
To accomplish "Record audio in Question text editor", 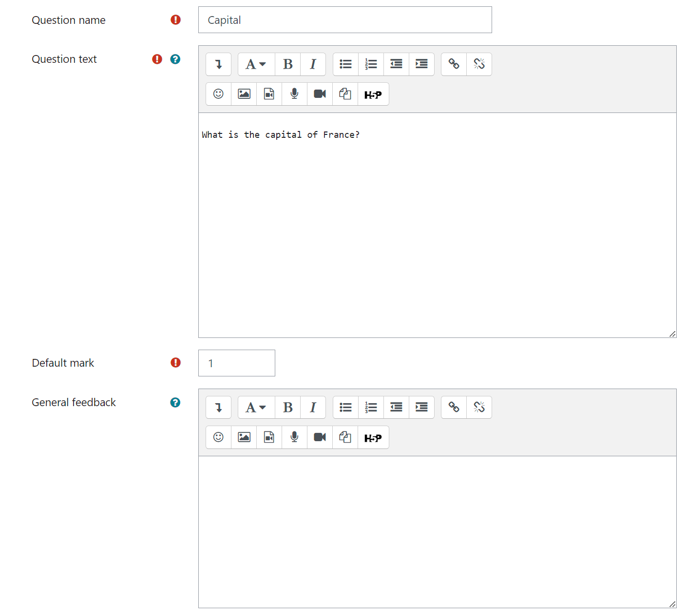I will [x=295, y=94].
